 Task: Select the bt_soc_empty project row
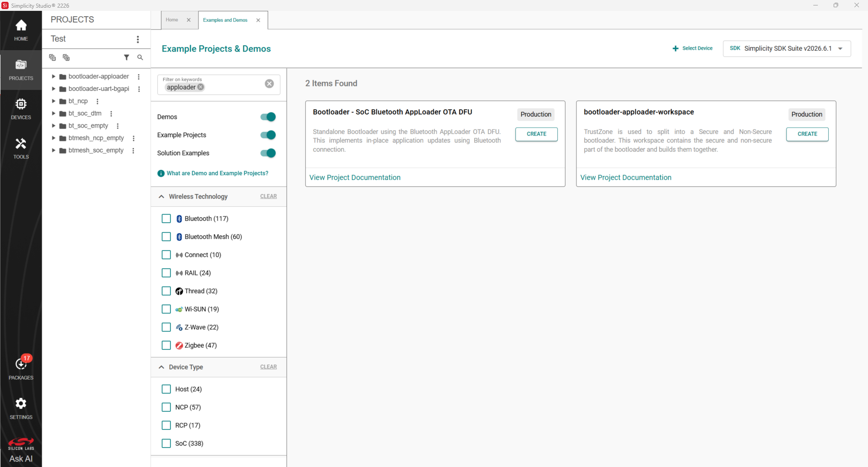pyautogui.click(x=88, y=126)
